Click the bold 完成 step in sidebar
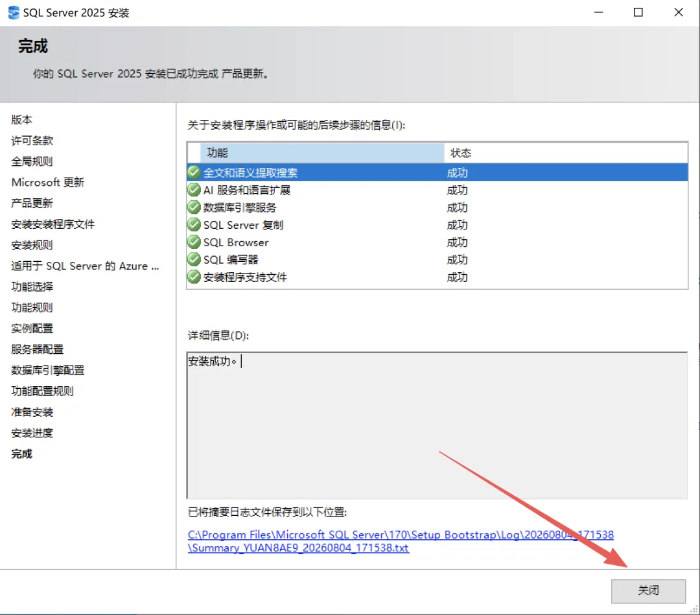Image resolution: width=700 pixels, height=615 pixels. (x=22, y=454)
